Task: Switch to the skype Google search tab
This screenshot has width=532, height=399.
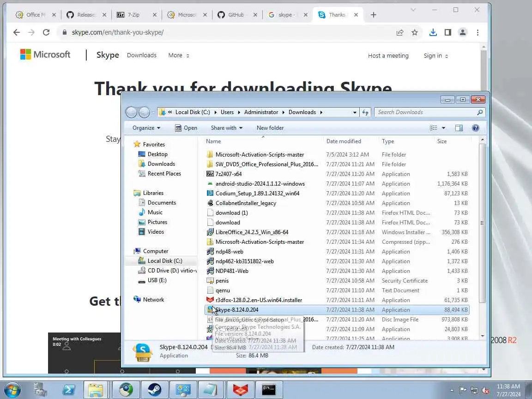Action: click(287, 15)
